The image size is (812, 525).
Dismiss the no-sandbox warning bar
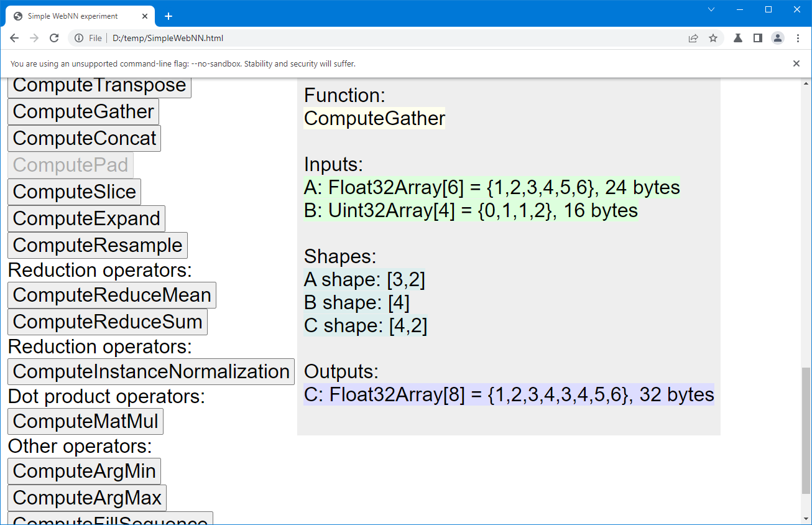pyautogui.click(x=796, y=63)
